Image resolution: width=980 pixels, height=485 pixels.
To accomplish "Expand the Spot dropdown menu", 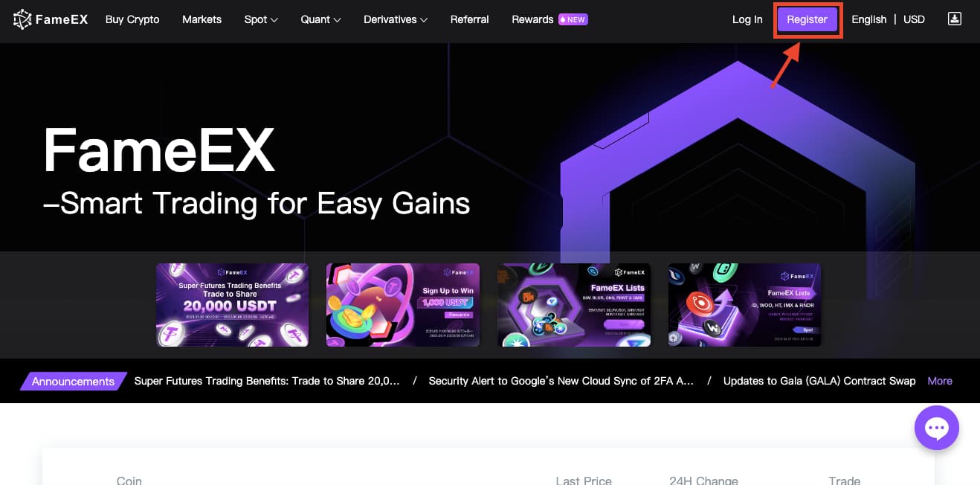I will (x=261, y=19).
